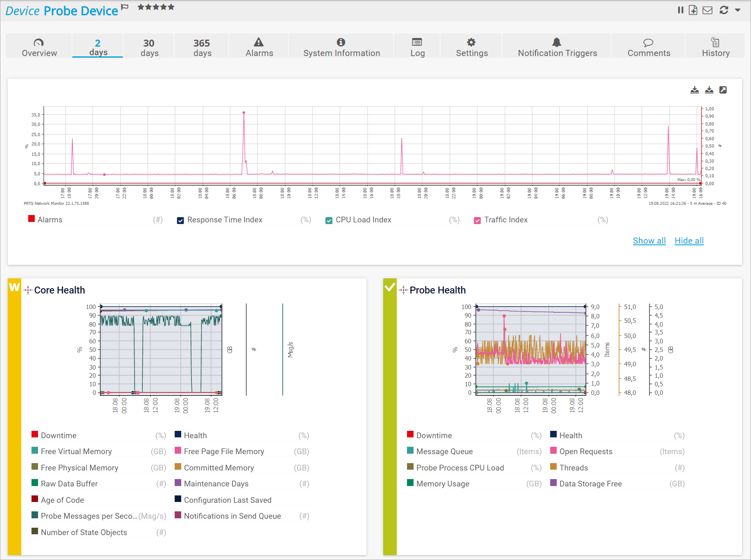Click the red Alarms legend swatch
751x560 pixels.
pos(31,219)
